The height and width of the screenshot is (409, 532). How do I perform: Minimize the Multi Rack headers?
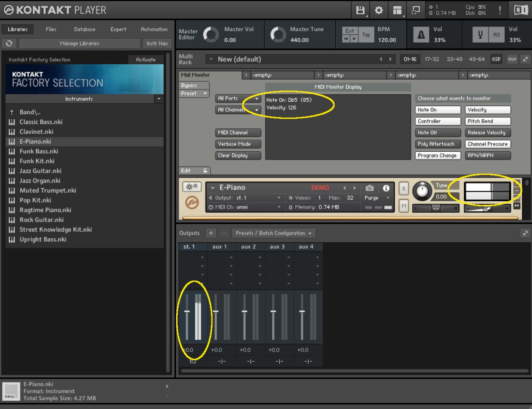525,59
